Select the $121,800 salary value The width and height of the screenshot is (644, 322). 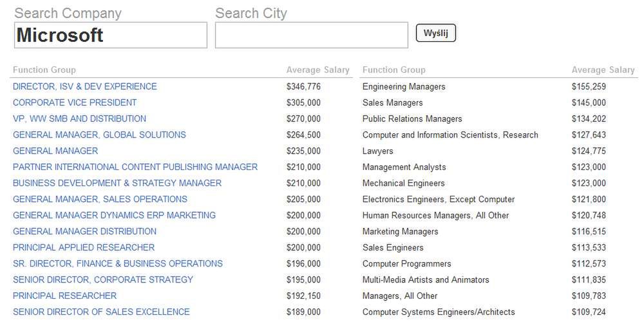(589, 199)
